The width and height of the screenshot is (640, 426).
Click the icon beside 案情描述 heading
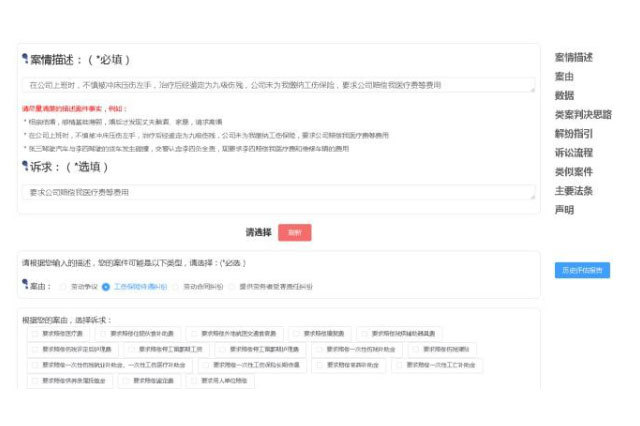click(x=25, y=60)
